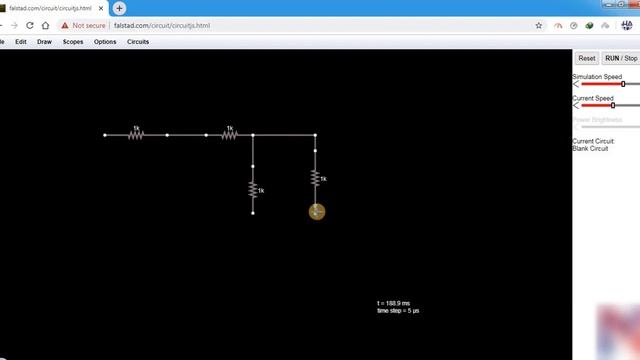Click the Simulation Speed slider handle
Viewport: 640px width, 360px height.
click(x=623, y=84)
